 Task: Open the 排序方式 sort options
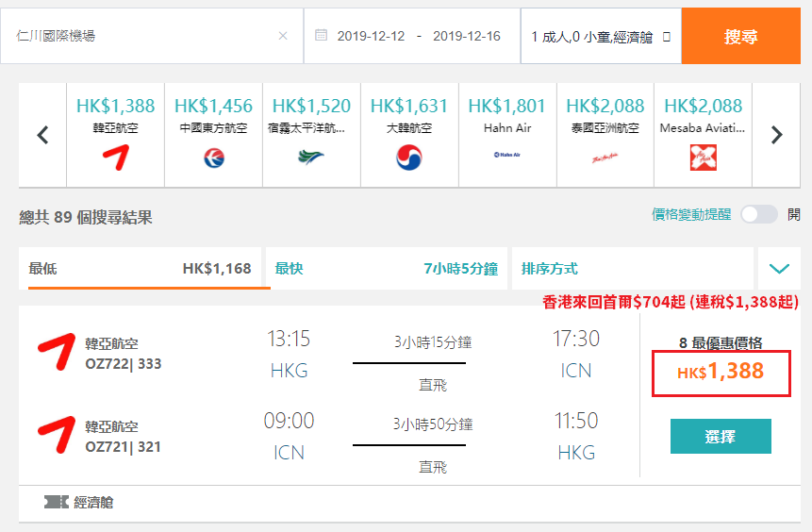point(632,268)
